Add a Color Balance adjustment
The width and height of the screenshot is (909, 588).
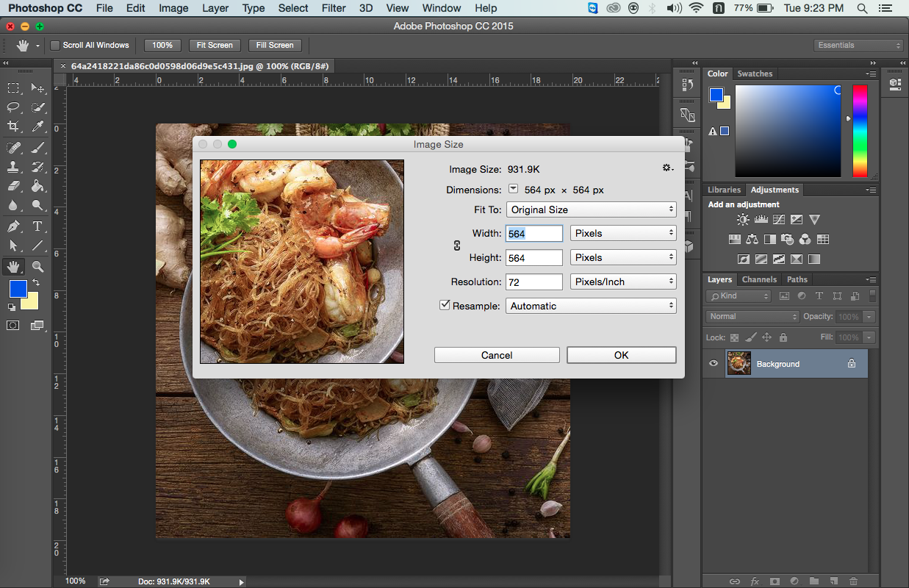pos(752,240)
